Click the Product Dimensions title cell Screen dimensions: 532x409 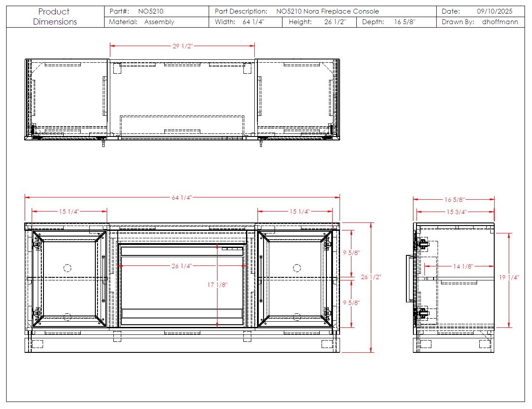(55, 17)
